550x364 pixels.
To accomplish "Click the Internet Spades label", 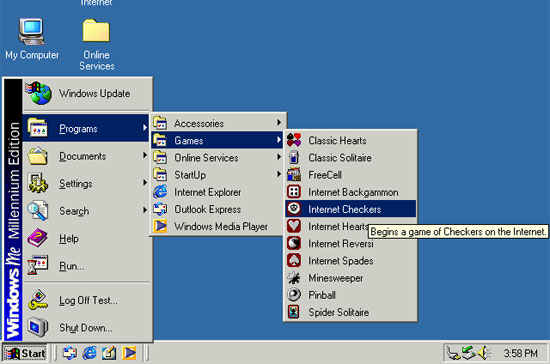I will [341, 261].
